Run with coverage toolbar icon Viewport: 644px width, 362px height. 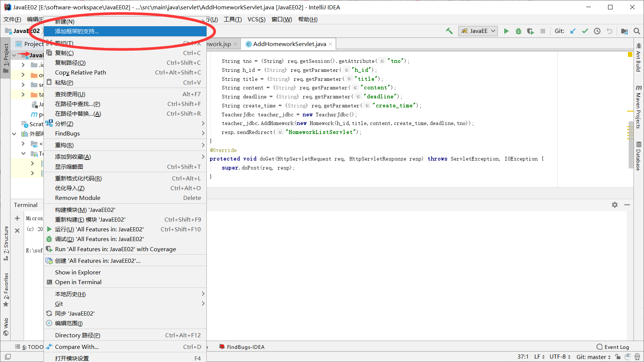pos(530,31)
